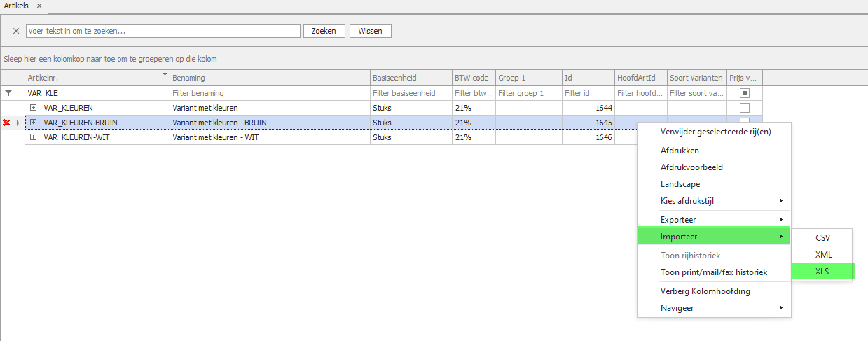Click the Soort Varianten column header

point(697,78)
